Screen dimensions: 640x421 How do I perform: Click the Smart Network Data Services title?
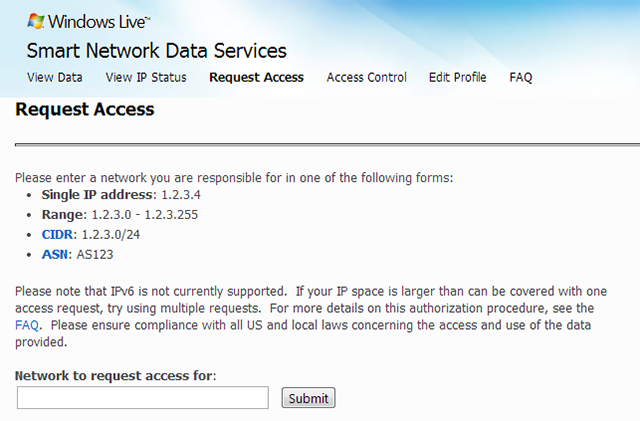click(157, 51)
